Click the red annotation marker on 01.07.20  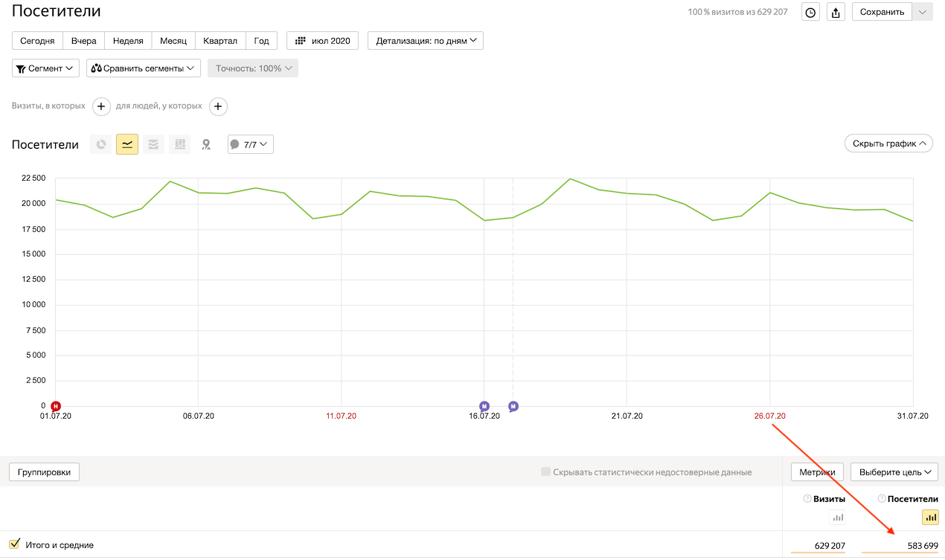point(55,406)
